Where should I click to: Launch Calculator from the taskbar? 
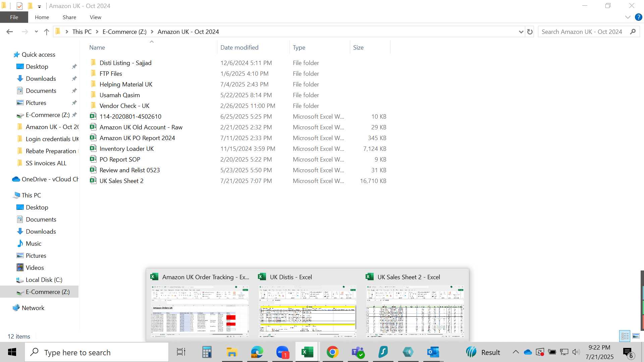coord(207,352)
